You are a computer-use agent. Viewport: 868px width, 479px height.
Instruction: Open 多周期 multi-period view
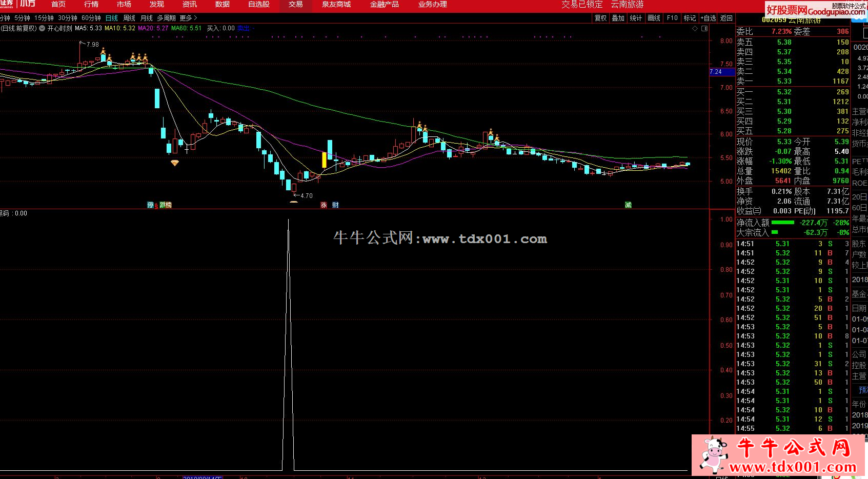166,18
